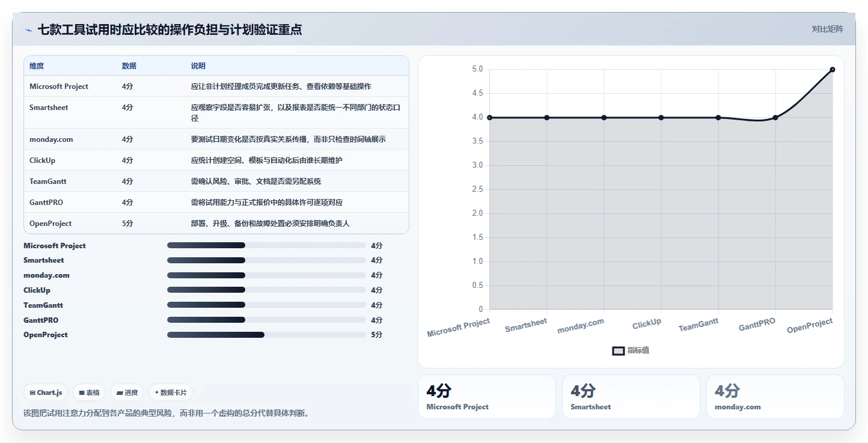
Task: Click the 进度 chip
Action: pyautogui.click(x=127, y=393)
